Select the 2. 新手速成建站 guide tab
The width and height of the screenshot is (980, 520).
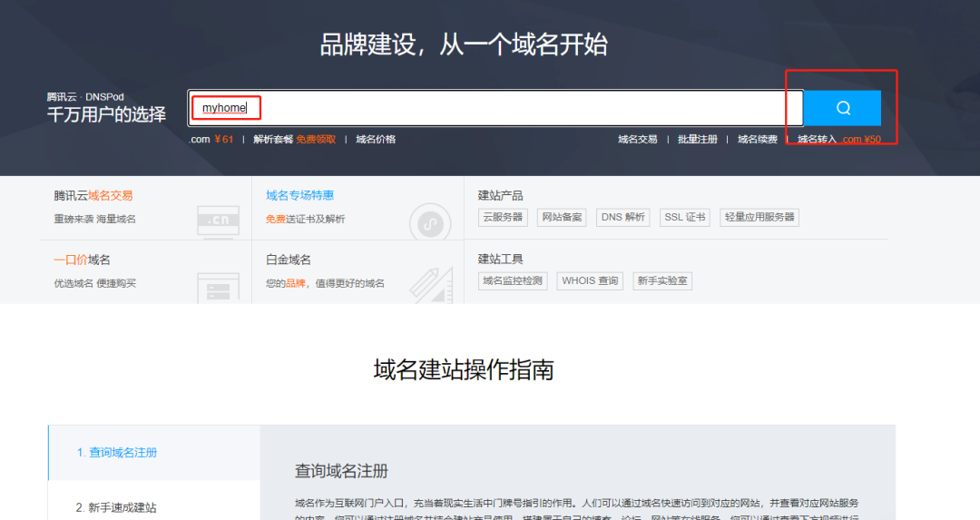coord(154,507)
